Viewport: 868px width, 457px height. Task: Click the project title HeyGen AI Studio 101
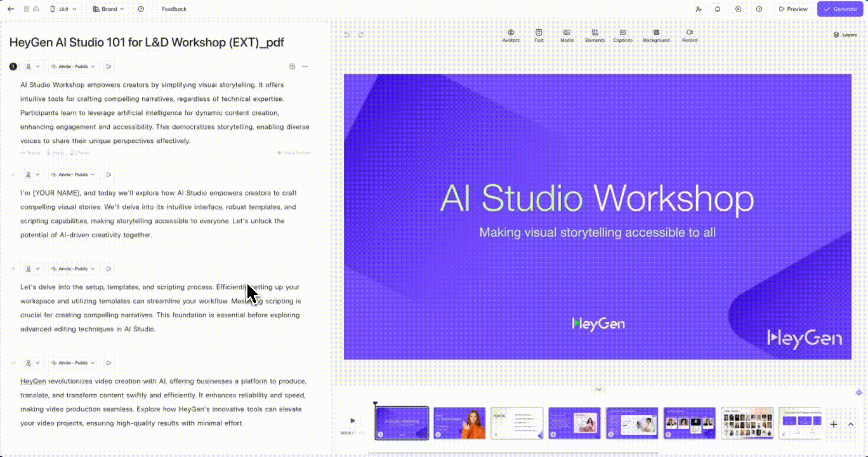147,43
